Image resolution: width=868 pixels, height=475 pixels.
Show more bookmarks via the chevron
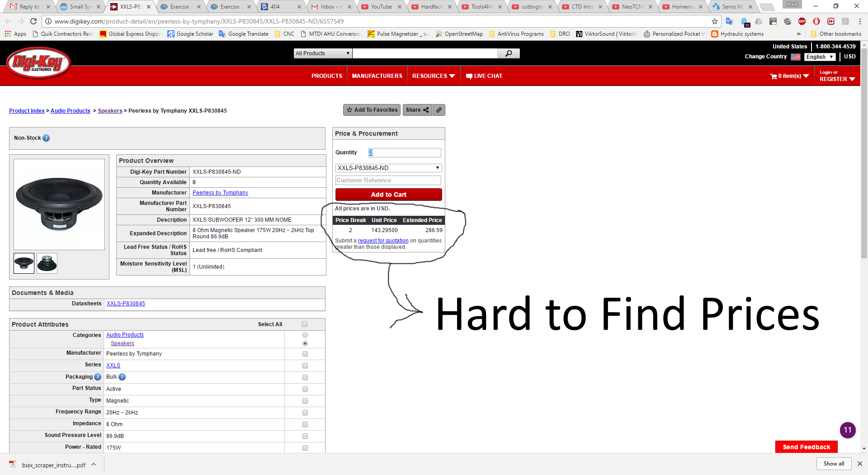(799, 34)
